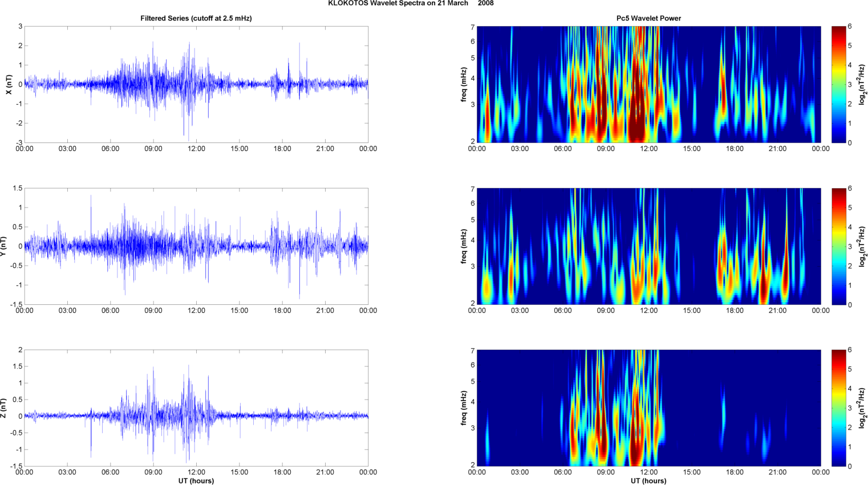This screenshot has width=868, height=485.
Task: Click the -3 tick on the X (nT) axis
Action: point(19,142)
